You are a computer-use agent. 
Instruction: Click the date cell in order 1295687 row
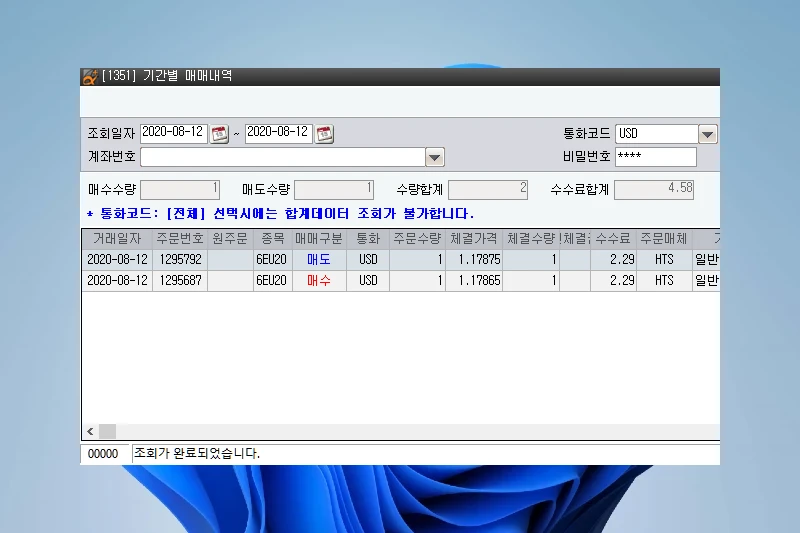click(117, 281)
